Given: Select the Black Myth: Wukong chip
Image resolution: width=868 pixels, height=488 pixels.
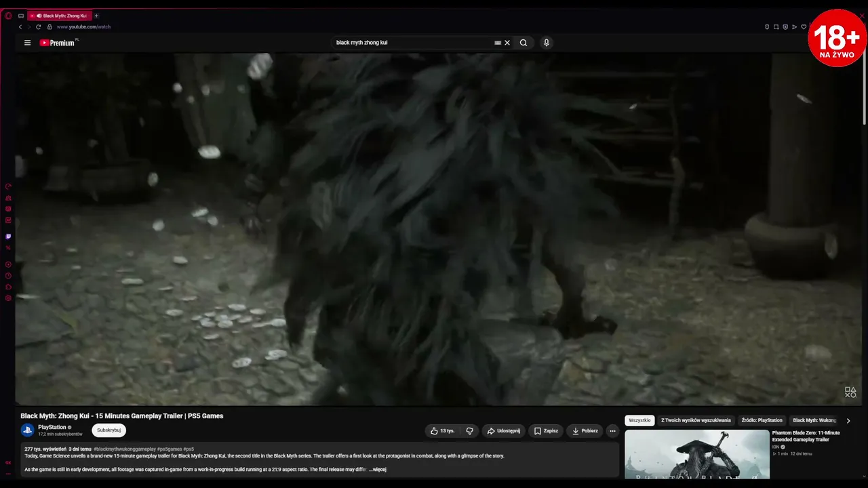Looking at the screenshot, I should click(x=814, y=421).
